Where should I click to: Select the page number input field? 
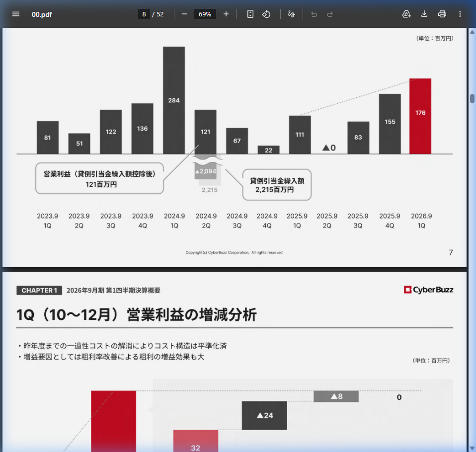[144, 14]
